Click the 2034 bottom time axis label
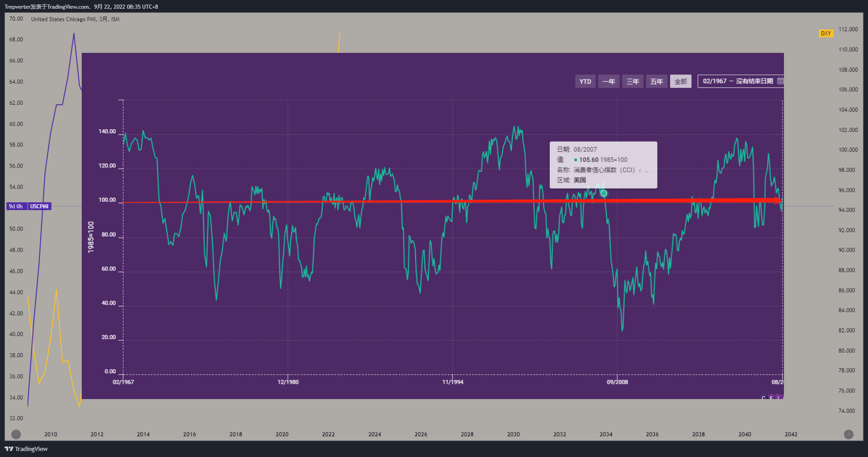Viewport: 868px width, 457px height. [606, 434]
